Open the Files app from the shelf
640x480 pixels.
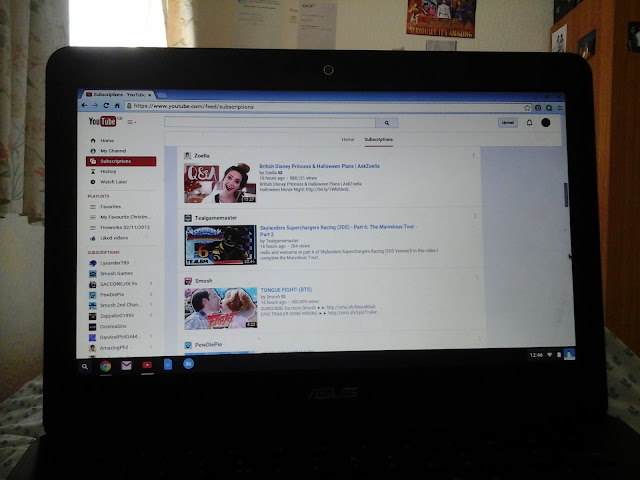tap(188, 364)
